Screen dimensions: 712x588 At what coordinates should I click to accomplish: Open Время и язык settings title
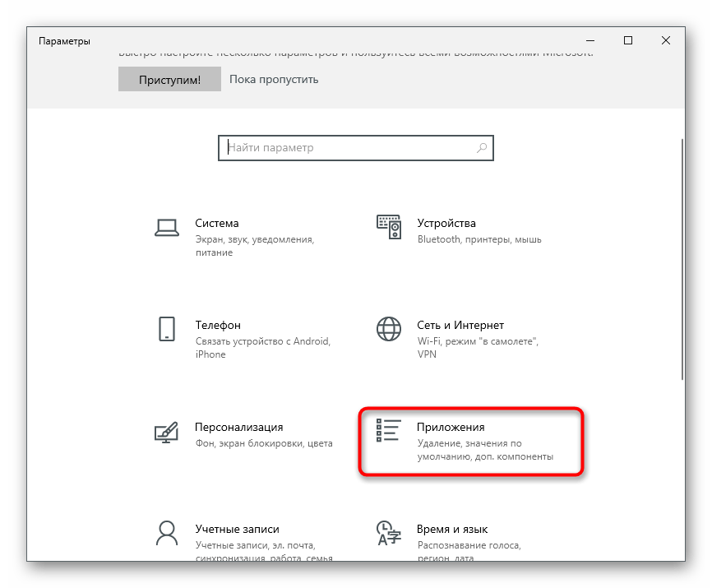tap(452, 529)
